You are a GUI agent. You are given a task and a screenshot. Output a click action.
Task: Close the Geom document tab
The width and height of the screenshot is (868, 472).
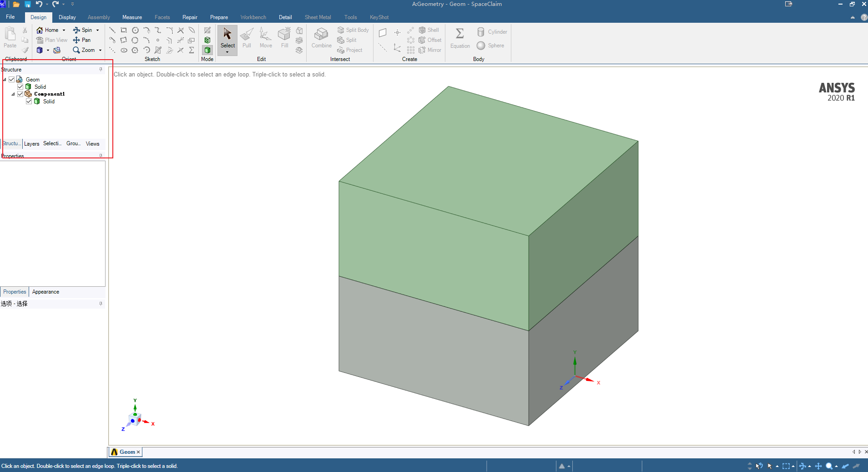[138, 452]
